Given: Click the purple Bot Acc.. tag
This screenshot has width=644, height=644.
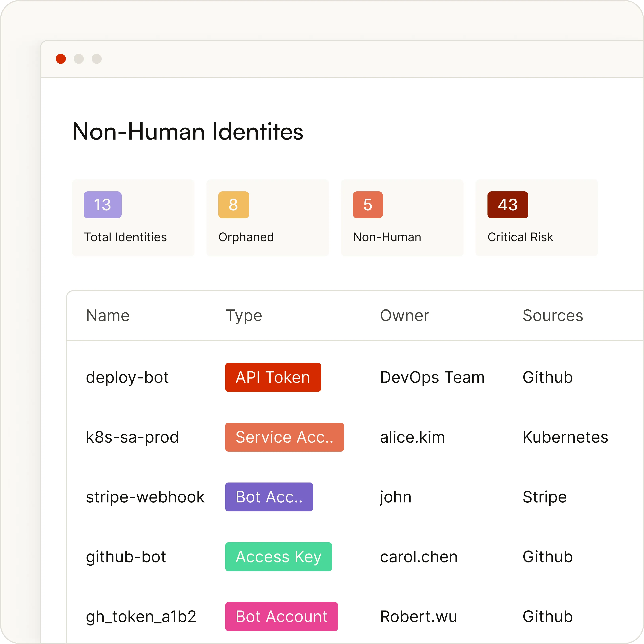Looking at the screenshot, I should click(x=269, y=497).
